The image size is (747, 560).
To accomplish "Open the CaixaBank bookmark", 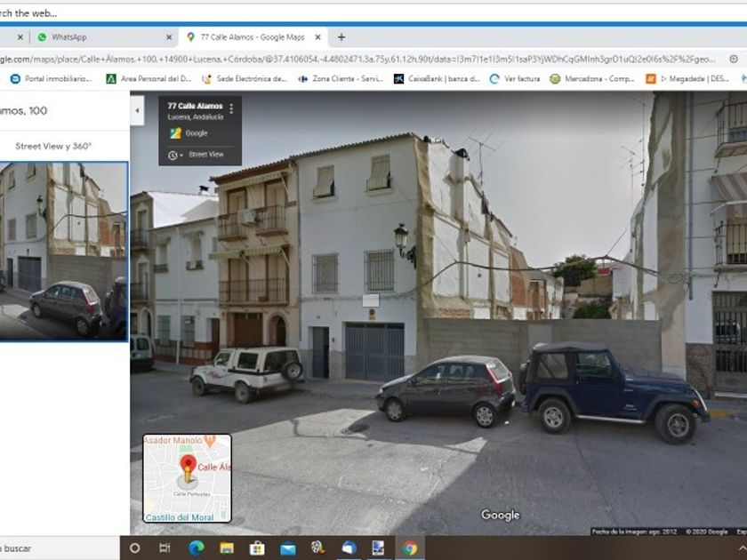I will 437,78.
